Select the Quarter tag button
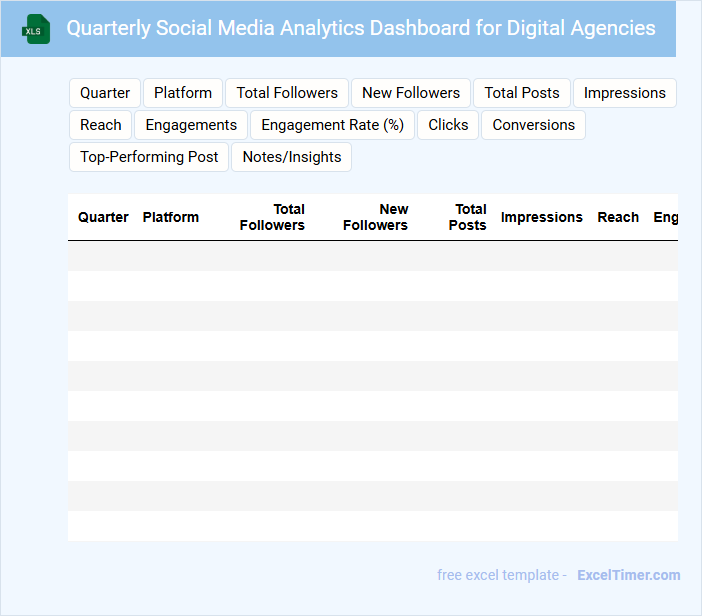 tap(105, 93)
